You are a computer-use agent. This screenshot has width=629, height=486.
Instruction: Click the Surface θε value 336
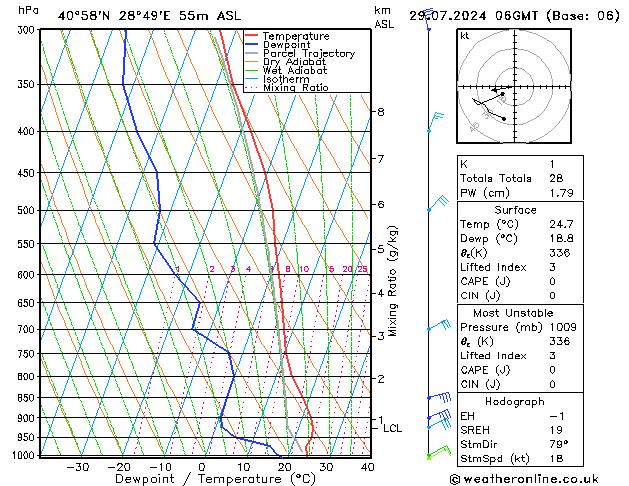point(560,253)
